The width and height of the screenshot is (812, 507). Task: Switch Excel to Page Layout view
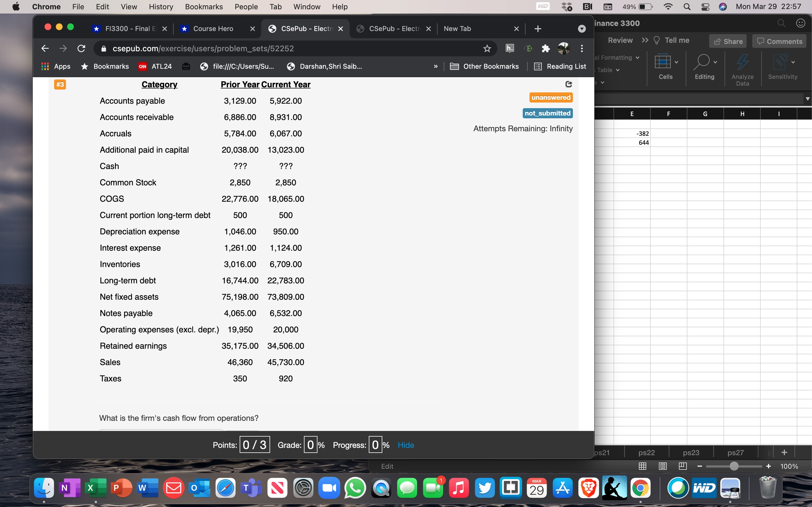[x=663, y=466]
